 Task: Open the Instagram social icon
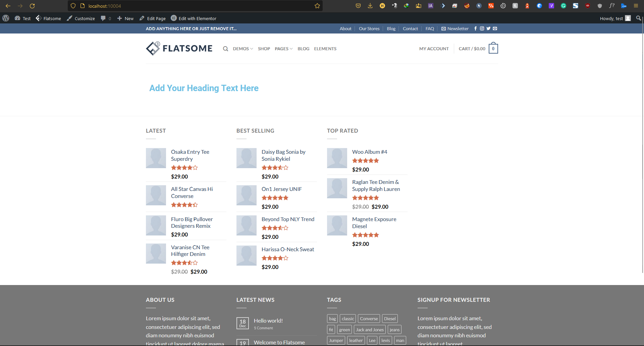[x=482, y=28]
